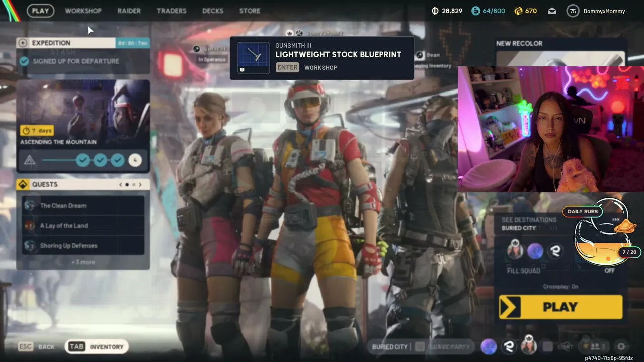Open The Clean Dream quest
This screenshot has height=362, width=644.
click(83, 206)
